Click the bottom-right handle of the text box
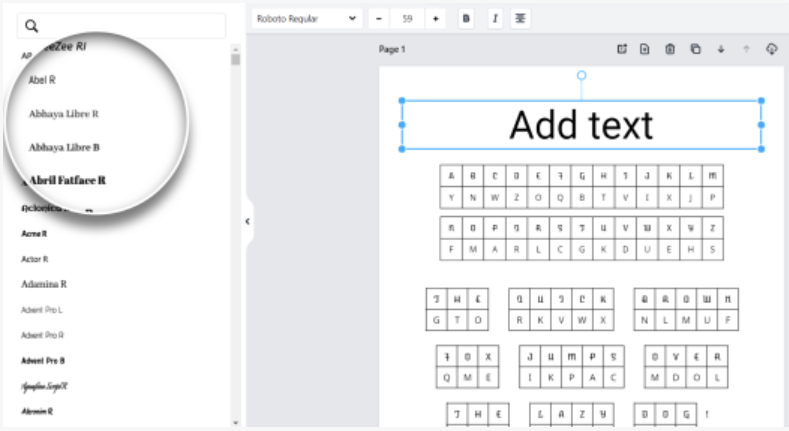Screen dimensions: 789x431 pos(761,149)
